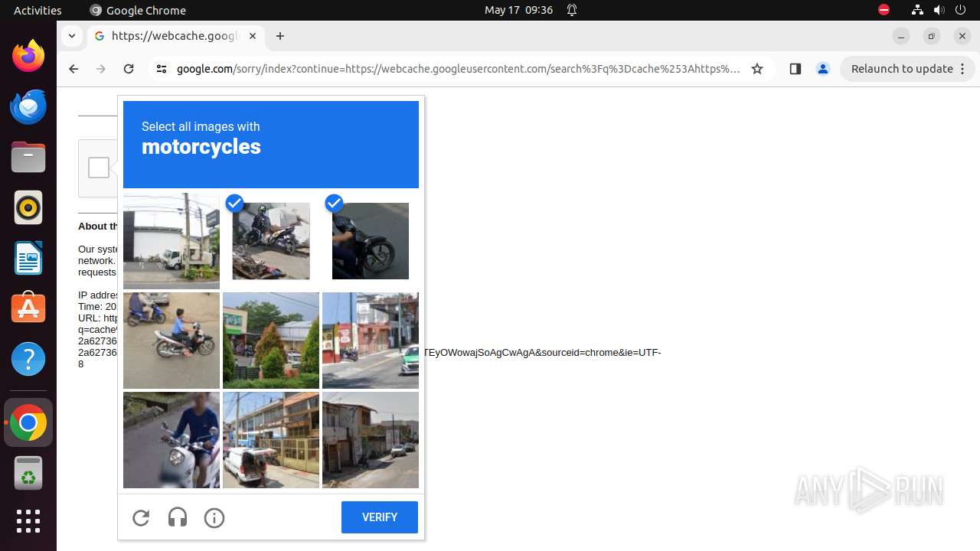The width and height of the screenshot is (980, 551).
Task: Select tile with person on white scooter
Action: pyautogui.click(x=171, y=440)
